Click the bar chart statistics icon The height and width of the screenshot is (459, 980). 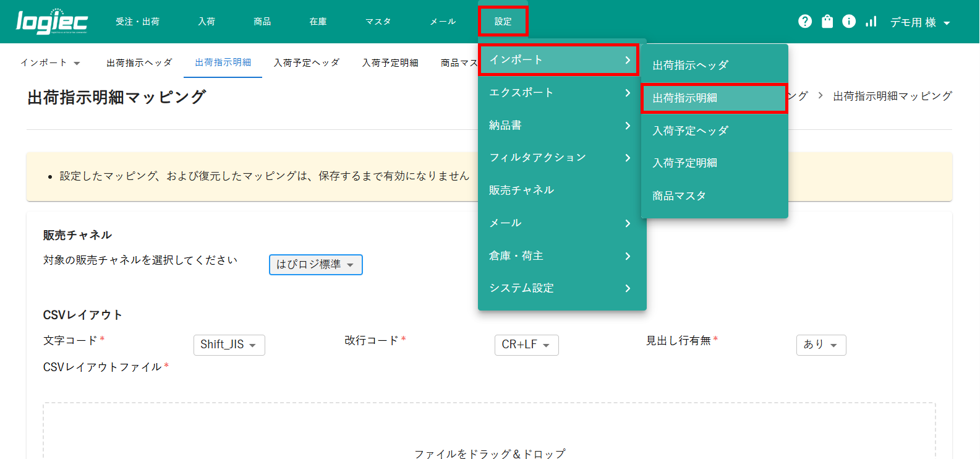click(871, 22)
